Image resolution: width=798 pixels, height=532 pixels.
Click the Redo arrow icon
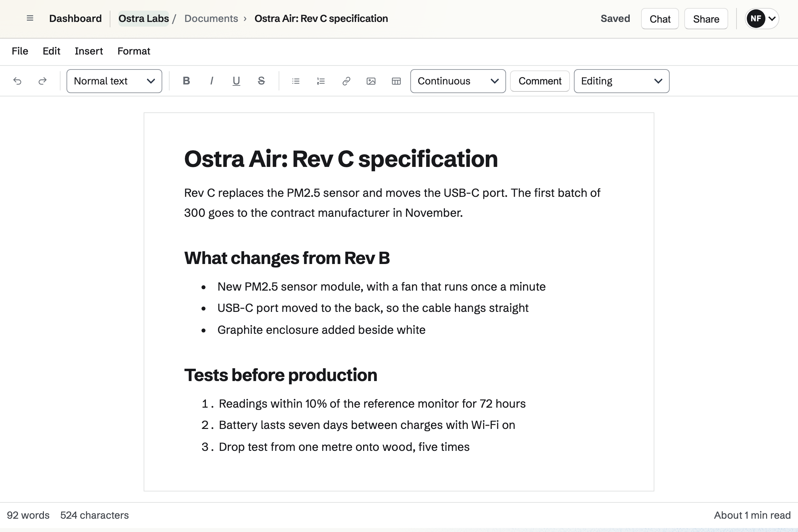[x=43, y=81]
